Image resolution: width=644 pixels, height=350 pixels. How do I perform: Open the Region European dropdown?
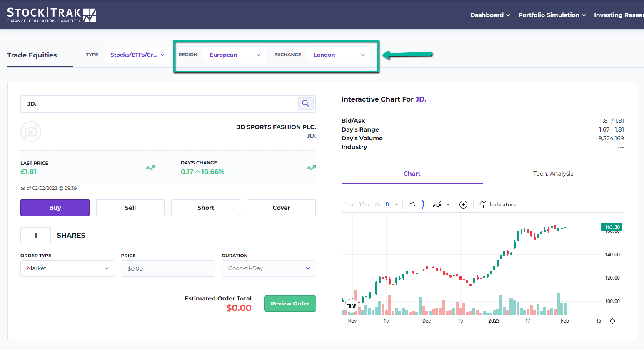235,55
